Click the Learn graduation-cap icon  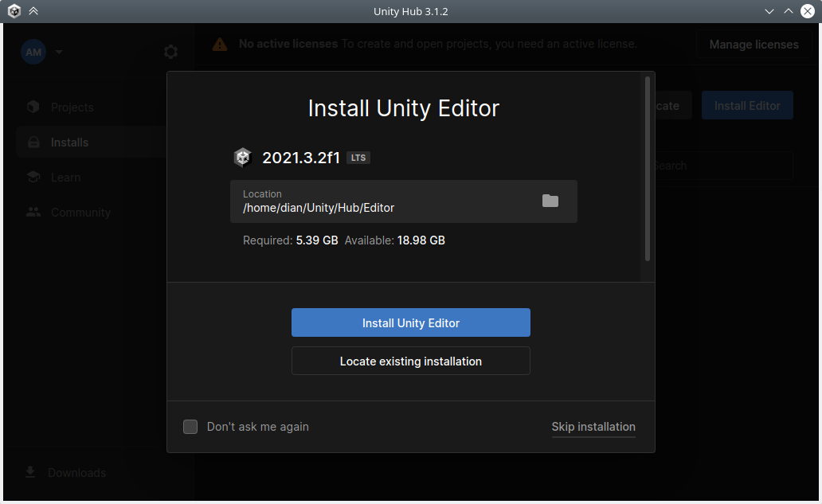point(33,177)
